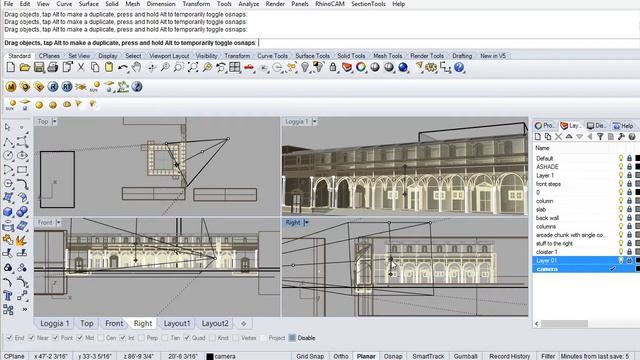The width and height of the screenshot is (640, 360).
Task: Toggle the Quad osnap checkbox
Action: coord(187,338)
